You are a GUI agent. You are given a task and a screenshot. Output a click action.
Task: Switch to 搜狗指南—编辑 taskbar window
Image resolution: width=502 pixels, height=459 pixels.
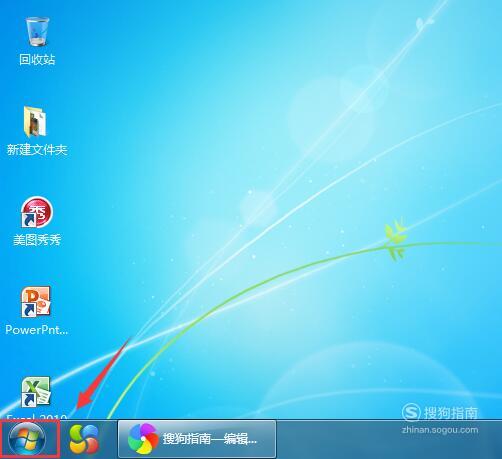click(x=197, y=439)
